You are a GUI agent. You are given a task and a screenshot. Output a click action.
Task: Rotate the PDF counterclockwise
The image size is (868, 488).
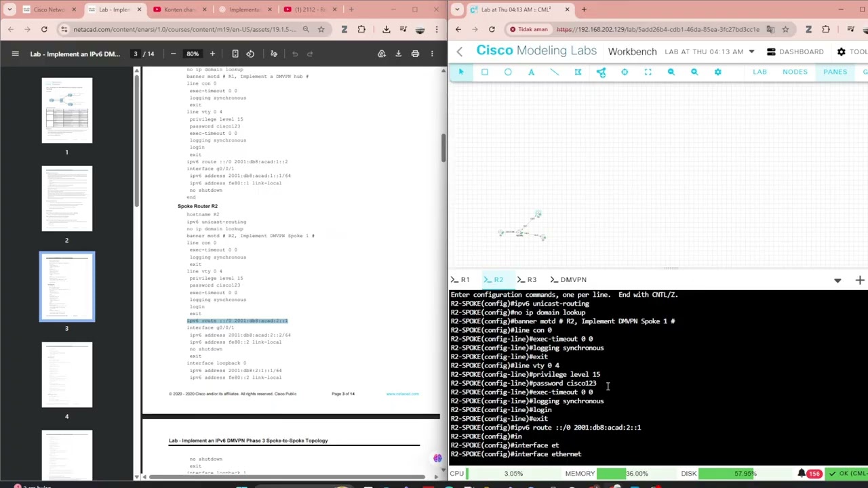250,54
